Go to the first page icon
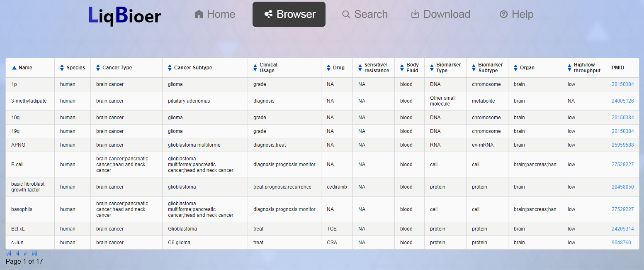 (9, 253)
